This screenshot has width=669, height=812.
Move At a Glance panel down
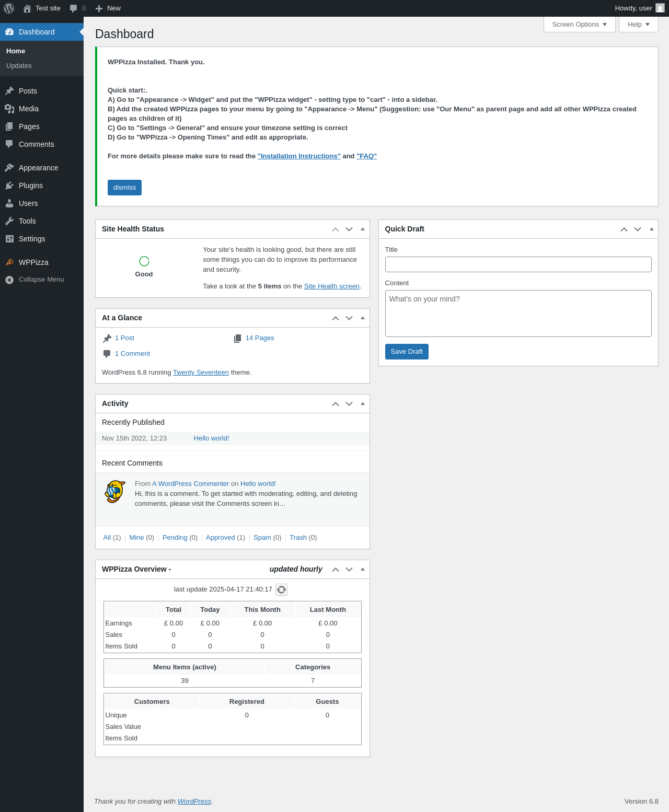coord(349,318)
